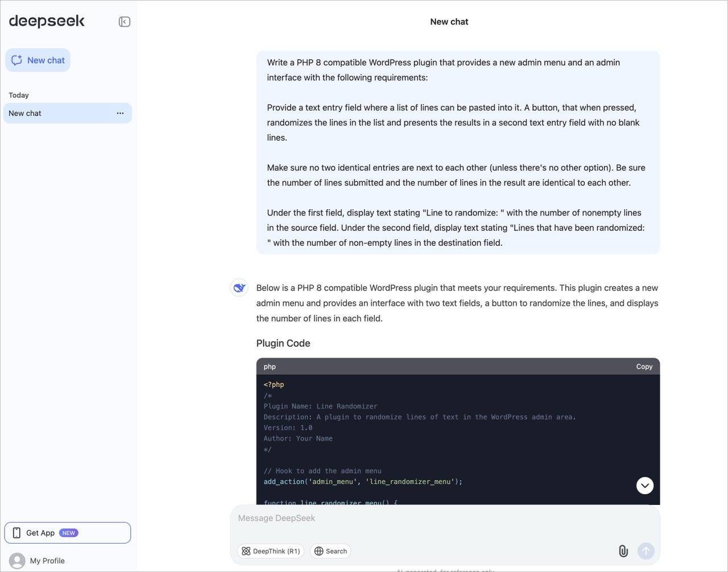Click the DeepSeek whale avatar icon

pos(239,288)
